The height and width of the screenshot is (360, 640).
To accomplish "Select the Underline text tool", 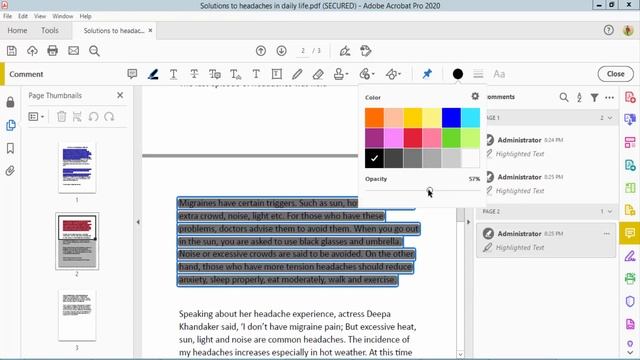I will coord(173,74).
